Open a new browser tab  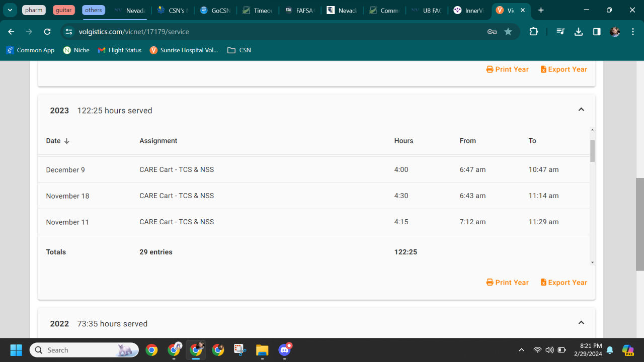click(541, 10)
